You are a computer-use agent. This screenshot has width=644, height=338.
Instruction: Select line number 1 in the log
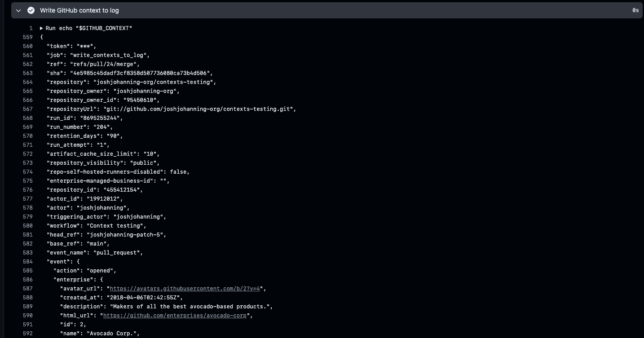31,28
